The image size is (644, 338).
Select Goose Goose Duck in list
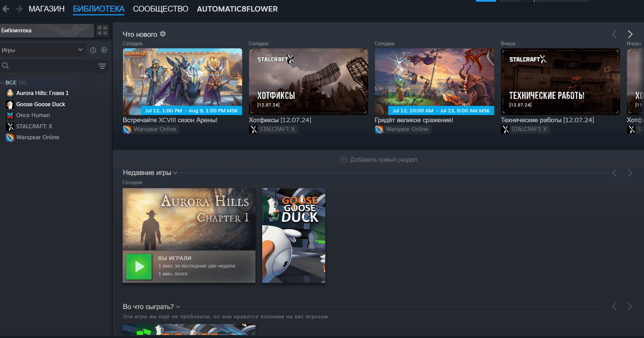(x=41, y=104)
